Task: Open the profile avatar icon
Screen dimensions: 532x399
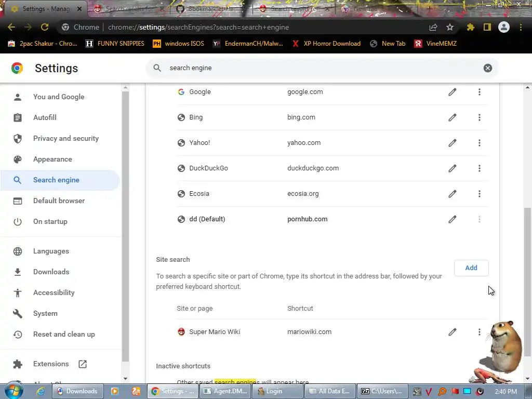Action: click(x=504, y=27)
